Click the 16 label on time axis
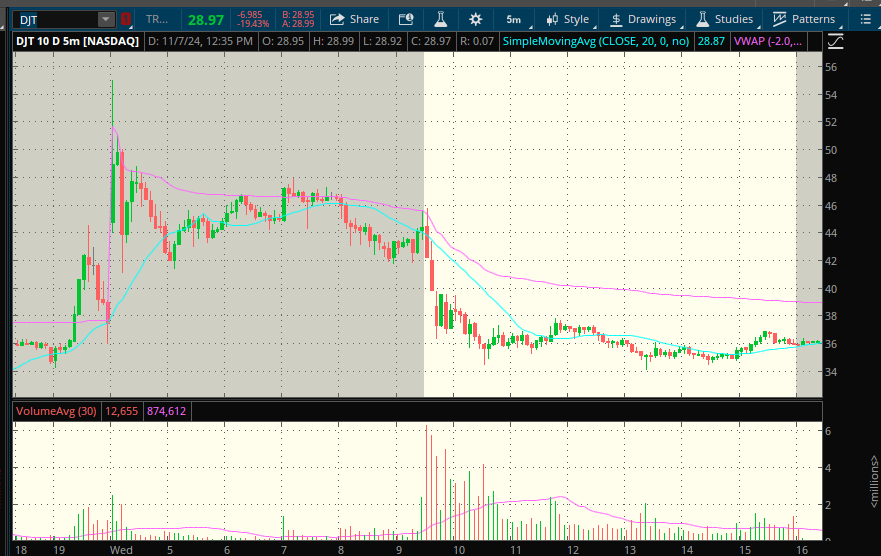Image resolution: width=881 pixels, height=556 pixels. (802, 550)
